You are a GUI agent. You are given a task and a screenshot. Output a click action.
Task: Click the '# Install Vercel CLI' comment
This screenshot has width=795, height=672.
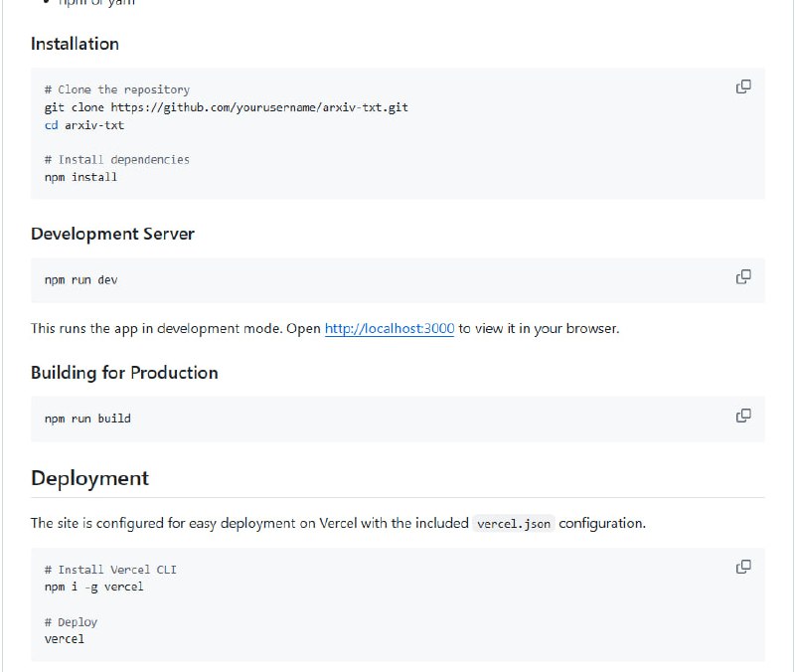coord(109,570)
